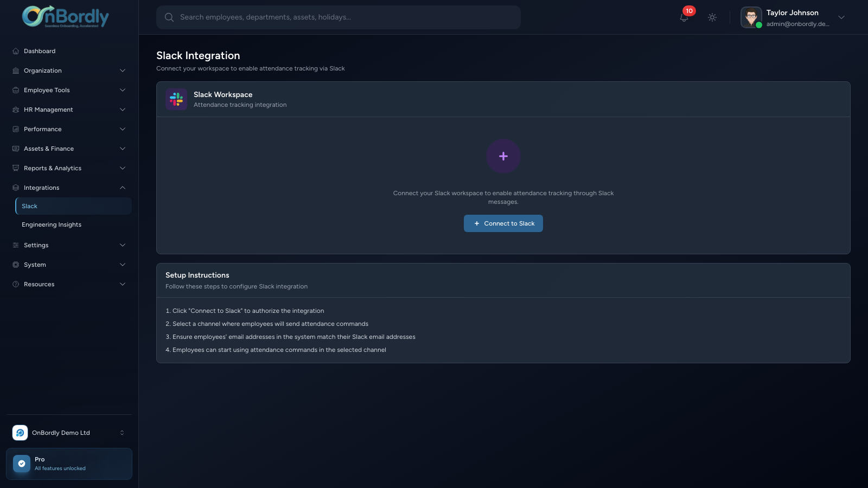
Task: Go to Dashboard in sidebar
Action: pyautogui.click(x=69, y=51)
